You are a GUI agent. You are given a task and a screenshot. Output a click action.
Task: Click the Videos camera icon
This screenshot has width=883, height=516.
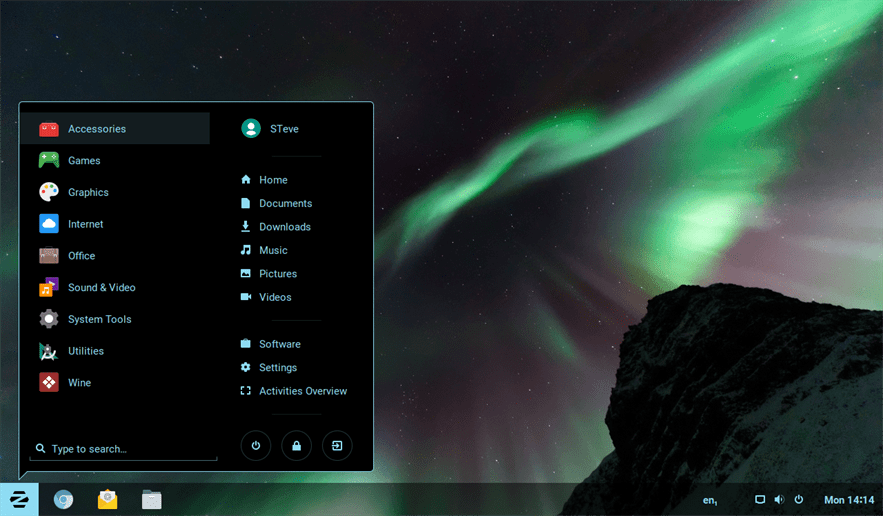(x=246, y=296)
